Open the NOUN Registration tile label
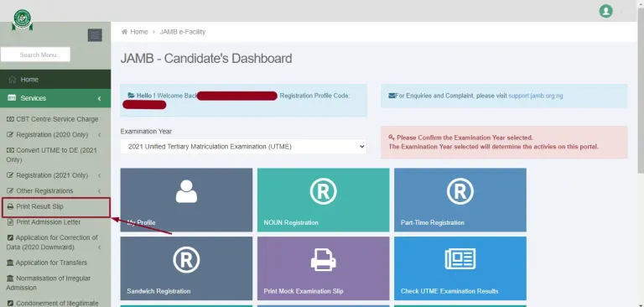This screenshot has width=644, height=307. coord(291,223)
